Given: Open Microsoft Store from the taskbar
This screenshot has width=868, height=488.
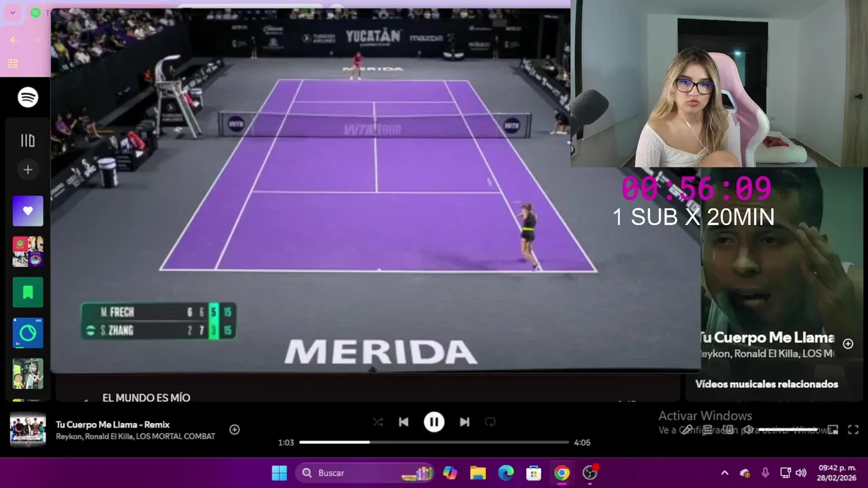Looking at the screenshot, I should coord(534,473).
